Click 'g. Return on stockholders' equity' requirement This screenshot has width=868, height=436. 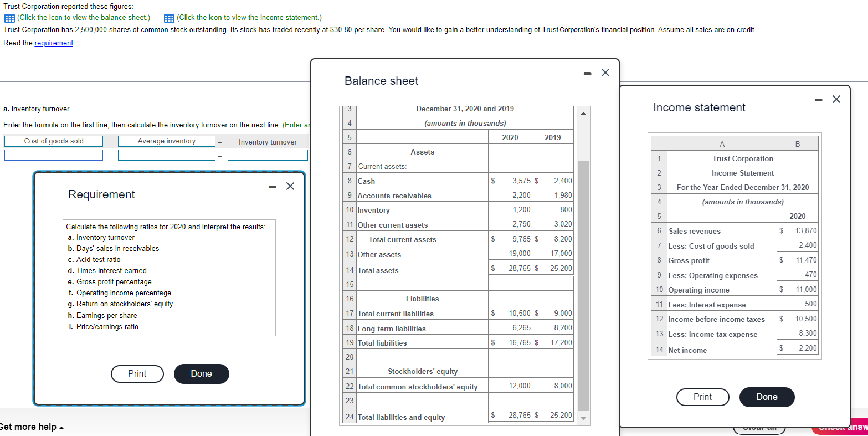pos(120,304)
